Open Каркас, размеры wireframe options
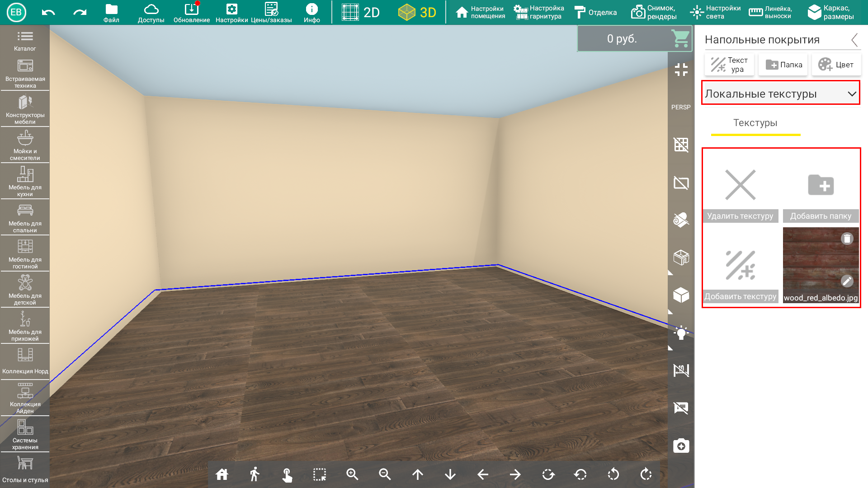Image resolution: width=868 pixels, height=488 pixels. 831,12
